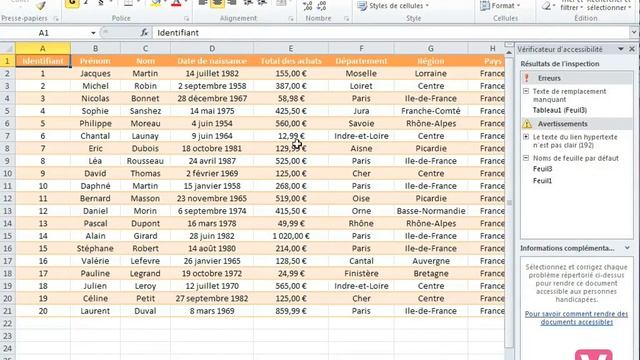
Task: Open Alignement dialog launcher
Action: [291, 19]
